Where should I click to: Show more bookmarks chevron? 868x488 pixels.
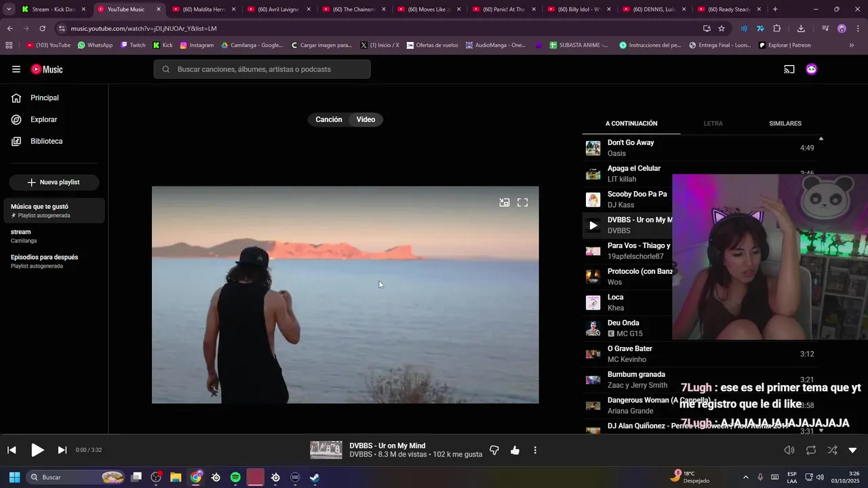(852, 45)
